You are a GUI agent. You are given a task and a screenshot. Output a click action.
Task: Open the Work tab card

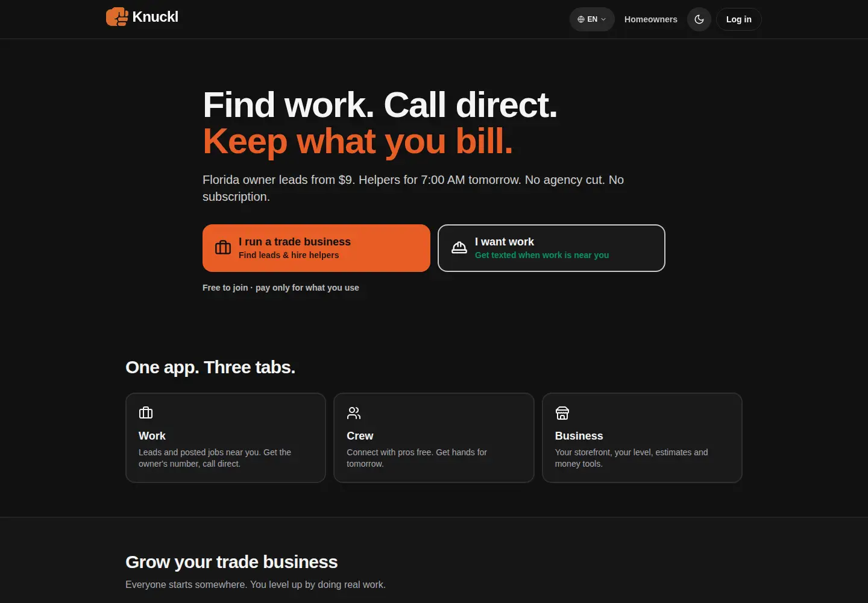coord(225,438)
